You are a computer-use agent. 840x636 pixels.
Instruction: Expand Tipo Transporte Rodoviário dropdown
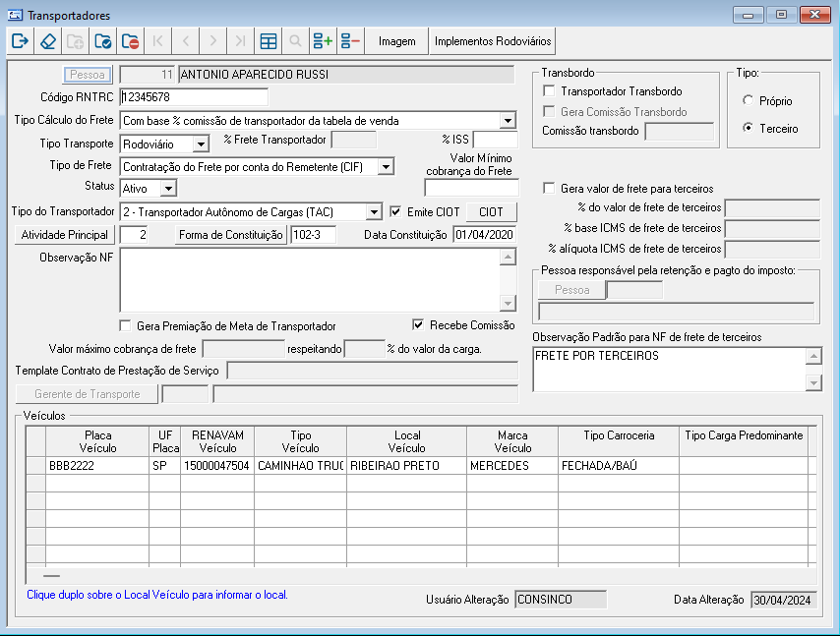point(201,145)
